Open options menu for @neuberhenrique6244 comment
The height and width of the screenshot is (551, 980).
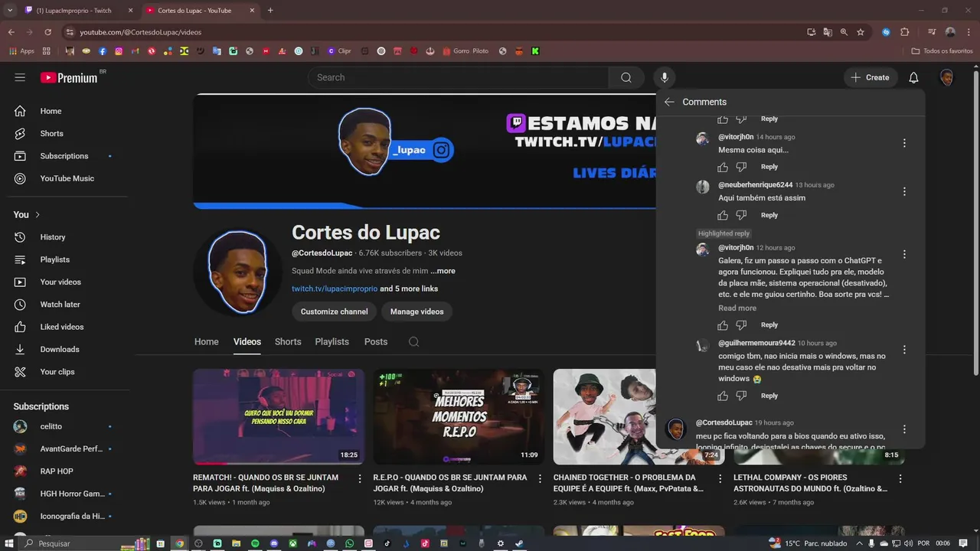tap(904, 191)
